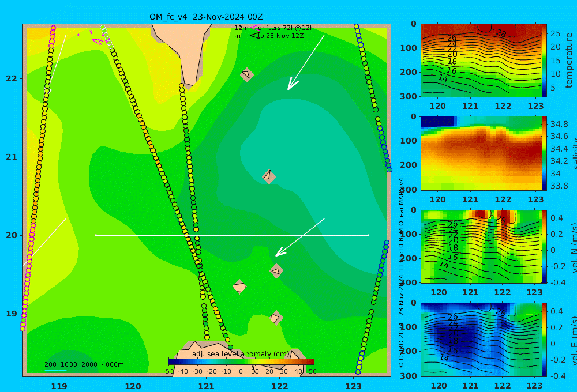The height and width of the screenshot is (392, 577).
Task: Select the temperature colorbar
Action: 544,61
